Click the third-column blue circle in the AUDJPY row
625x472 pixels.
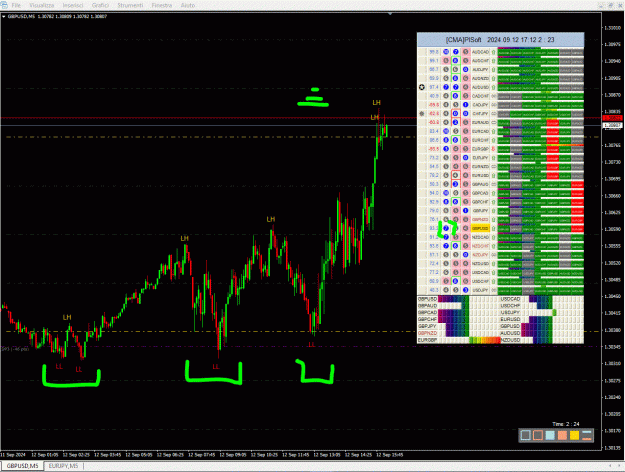465,69
